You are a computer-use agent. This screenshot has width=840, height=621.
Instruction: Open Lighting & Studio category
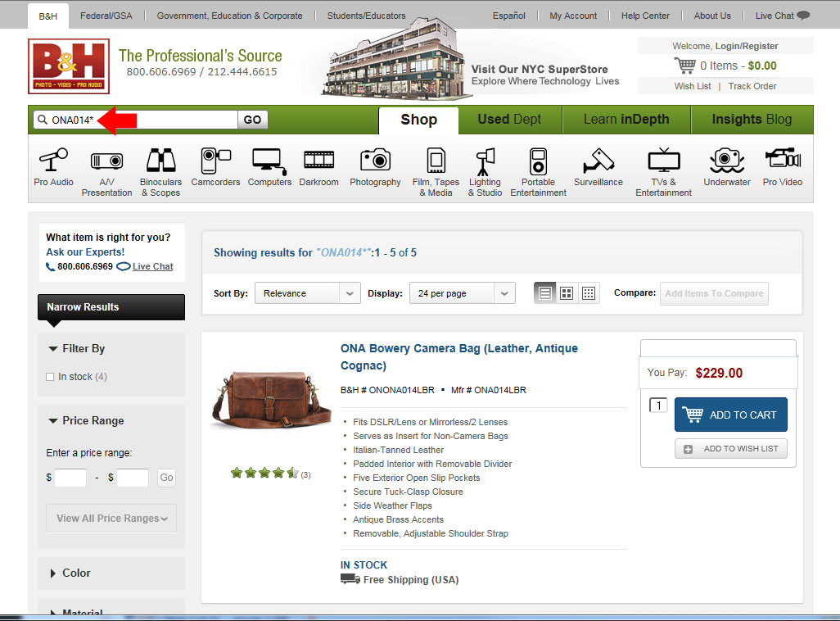pyautogui.click(x=485, y=171)
